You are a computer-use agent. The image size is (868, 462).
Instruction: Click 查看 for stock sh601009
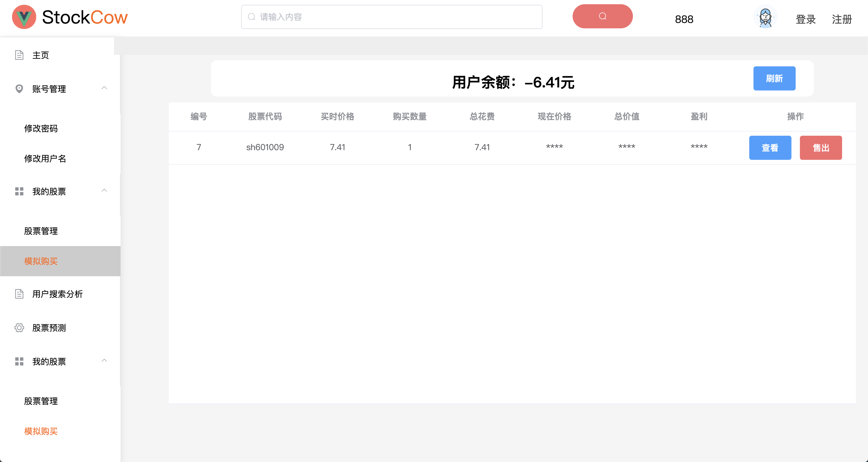[x=770, y=147]
